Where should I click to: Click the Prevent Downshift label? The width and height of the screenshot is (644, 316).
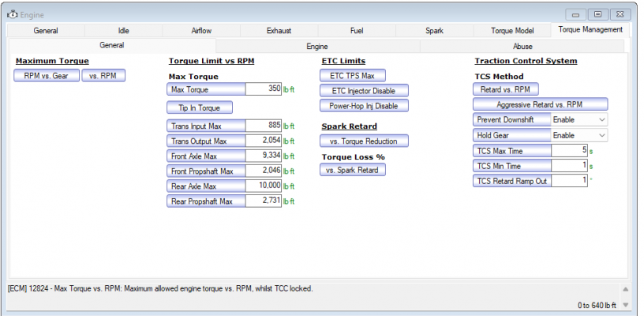(511, 119)
